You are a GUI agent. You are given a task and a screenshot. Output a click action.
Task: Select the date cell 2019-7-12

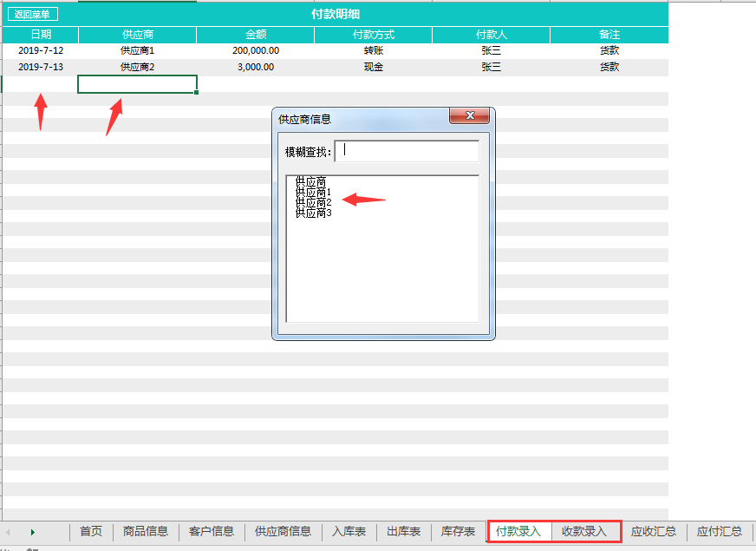pos(41,50)
